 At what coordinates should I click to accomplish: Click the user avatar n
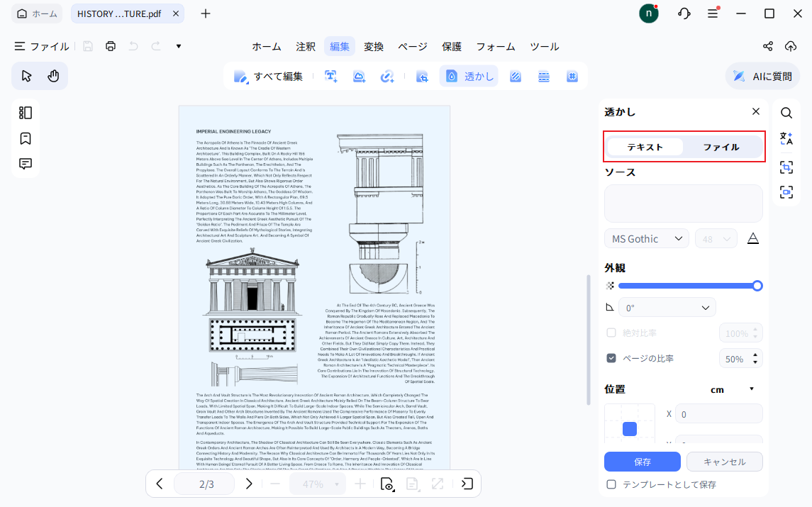[x=648, y=13]
